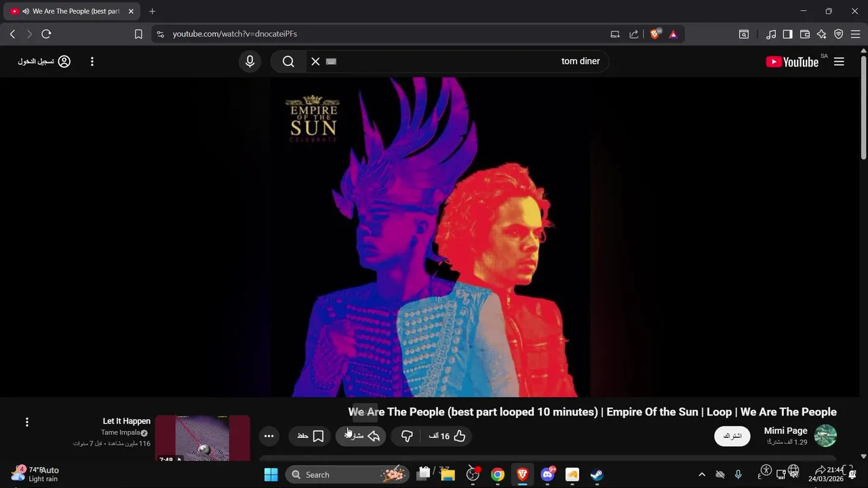Click the tray microphone icon

[x=738, y=474]
